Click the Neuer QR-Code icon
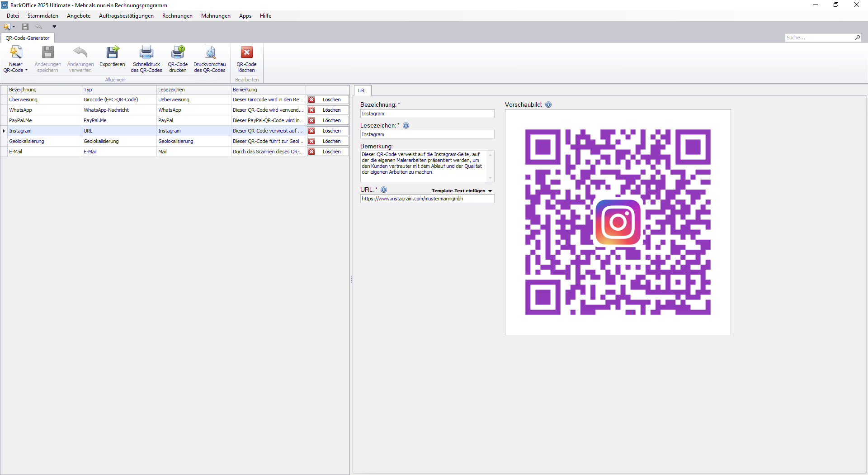The width and height of the screenshot is (868, 475). [16, 52]
